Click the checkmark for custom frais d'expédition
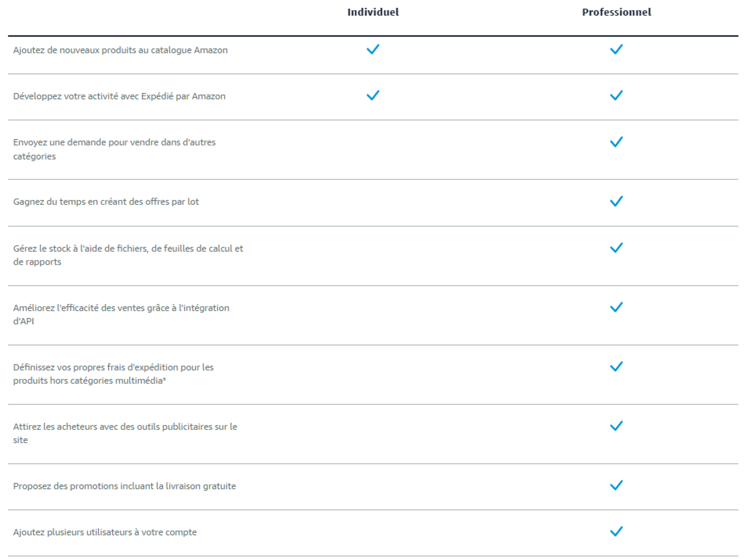756x559 pixels. [x=616, y=366]
